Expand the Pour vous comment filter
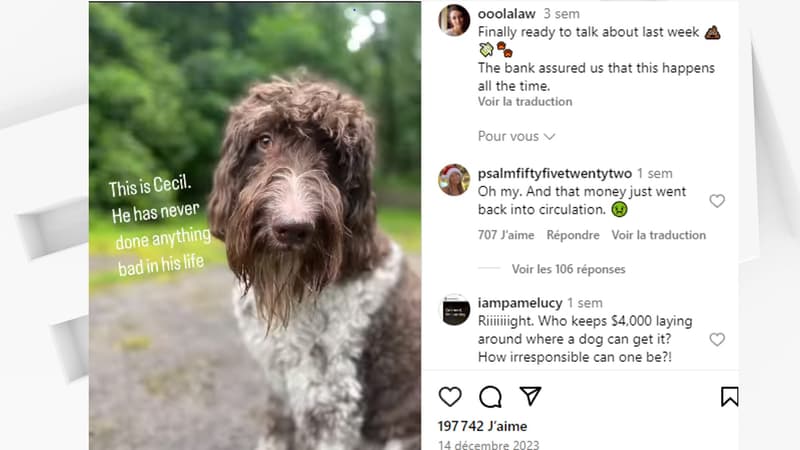The width and height of the screenshot is (800, 450). pyautogui.click(x=516, y=136)
